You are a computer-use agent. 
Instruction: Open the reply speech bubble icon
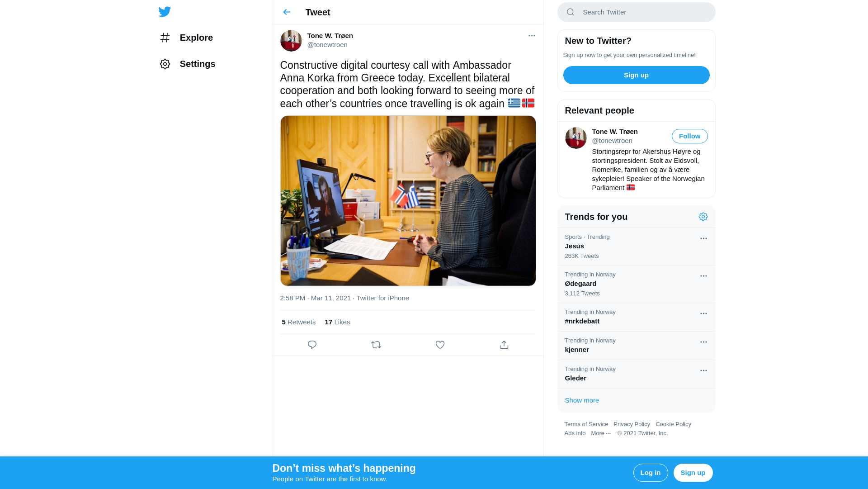(312, 345)
